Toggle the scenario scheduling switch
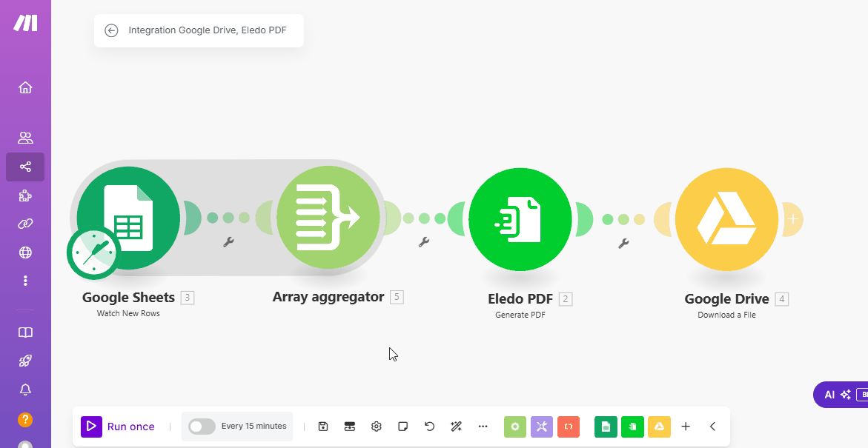868x448 pixels. coord(202,427)
